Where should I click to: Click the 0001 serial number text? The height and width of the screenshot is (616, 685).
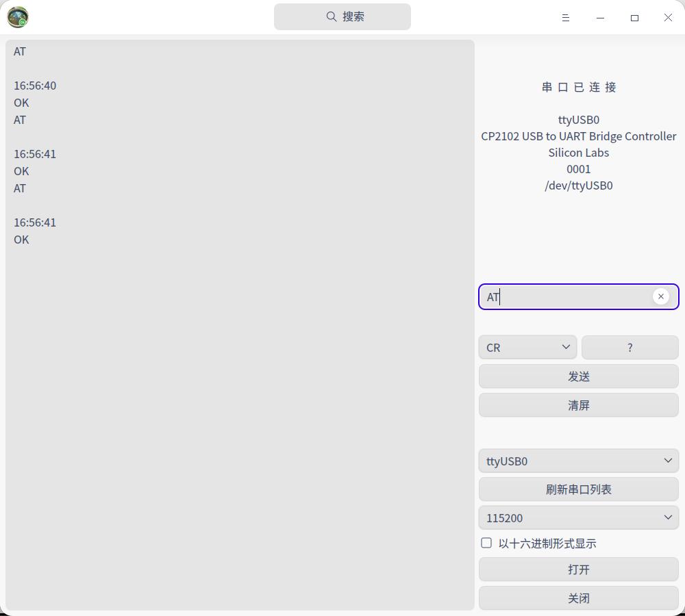pos(578,169)
